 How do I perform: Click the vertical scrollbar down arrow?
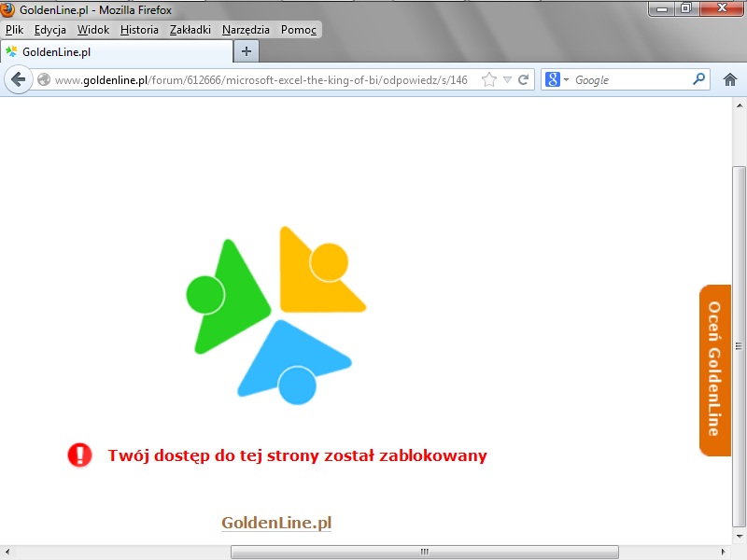pyautogui.click(x=739, y=537)
